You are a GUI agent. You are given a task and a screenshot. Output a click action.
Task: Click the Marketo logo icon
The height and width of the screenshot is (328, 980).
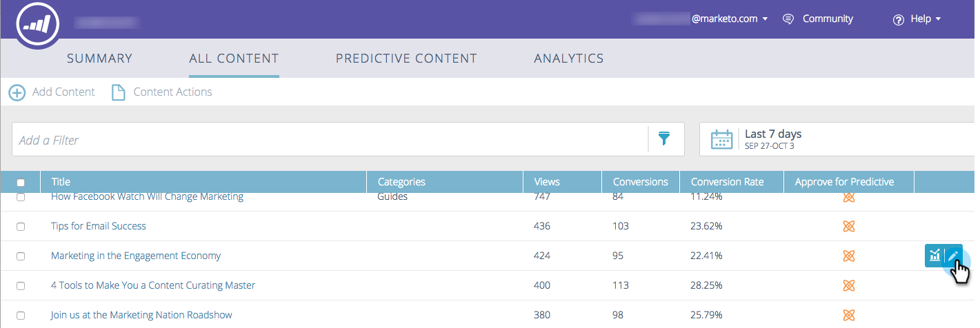point(38,25)
